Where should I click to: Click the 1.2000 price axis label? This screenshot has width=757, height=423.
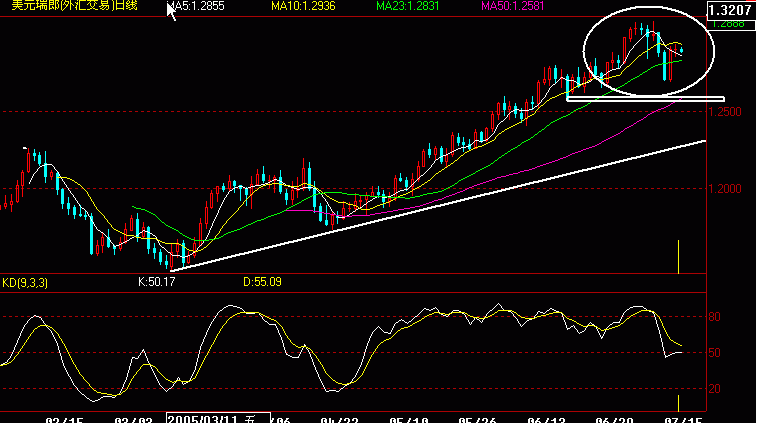click(724, 189)
